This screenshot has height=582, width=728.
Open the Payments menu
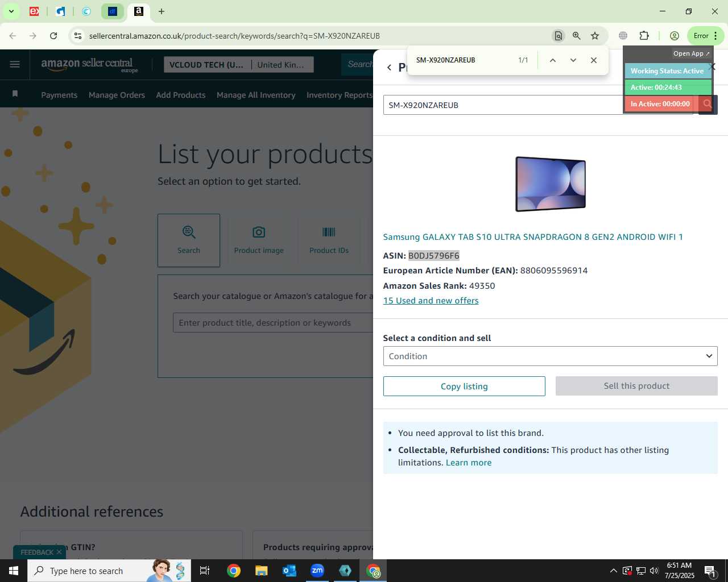tap(59, 95)
